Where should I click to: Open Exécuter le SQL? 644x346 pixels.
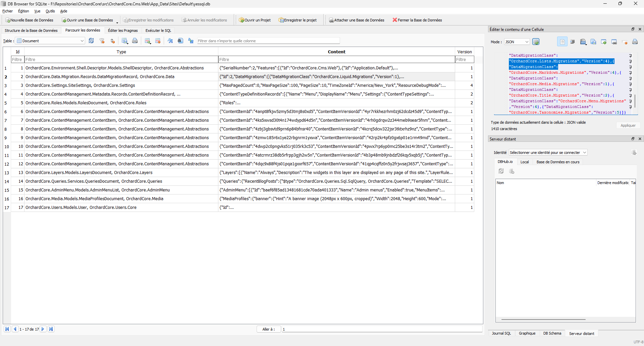tap(158, 30)
